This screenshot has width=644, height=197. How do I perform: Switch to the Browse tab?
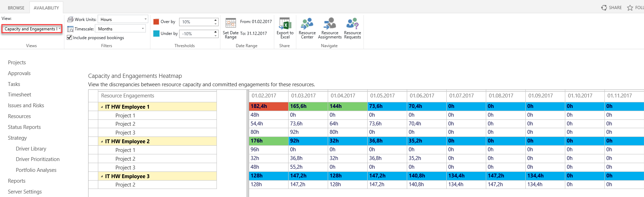pos(16,8)
